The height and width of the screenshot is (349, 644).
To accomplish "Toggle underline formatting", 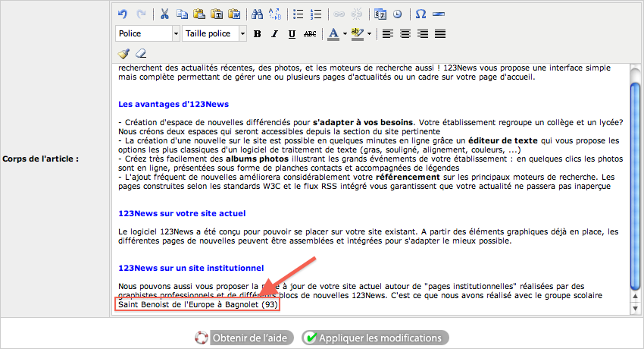I will pos(292,34).
